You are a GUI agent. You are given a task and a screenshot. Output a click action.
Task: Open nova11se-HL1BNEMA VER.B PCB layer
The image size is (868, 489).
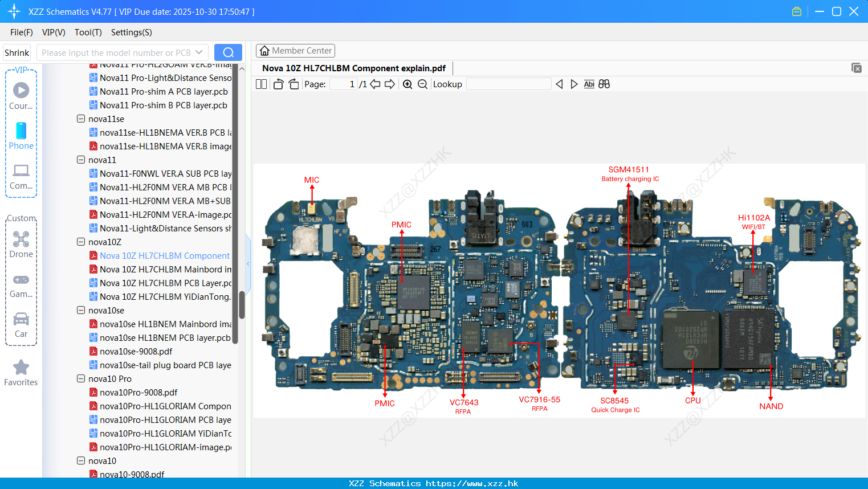coord(161,132)
